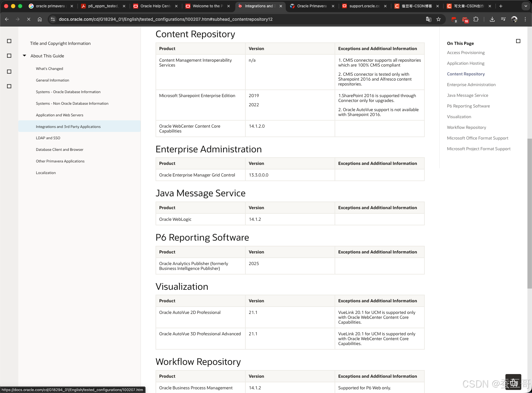The image size is (532, 393).
Task: Stop loading the page
Action: coord(29,19)
